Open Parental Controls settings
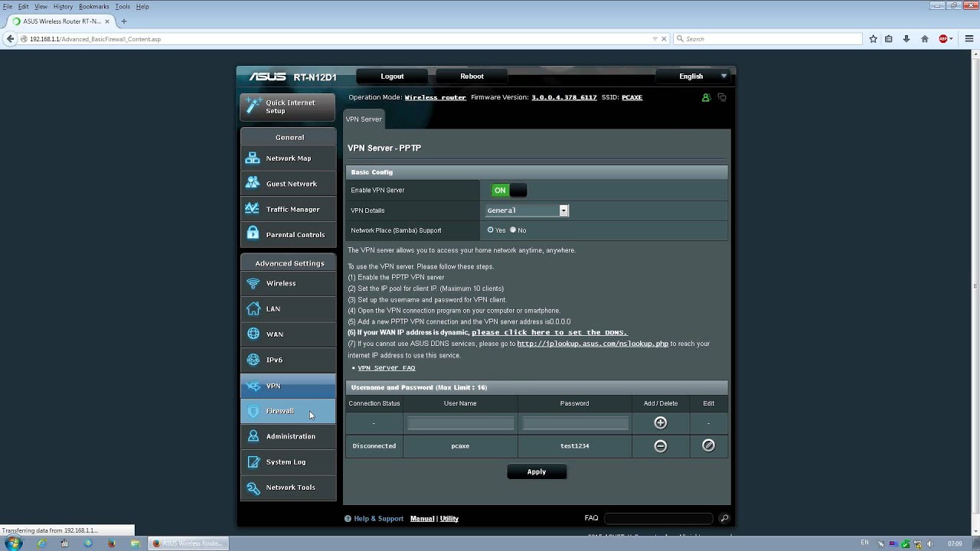The image size is (980, 551). click(288, 235)
